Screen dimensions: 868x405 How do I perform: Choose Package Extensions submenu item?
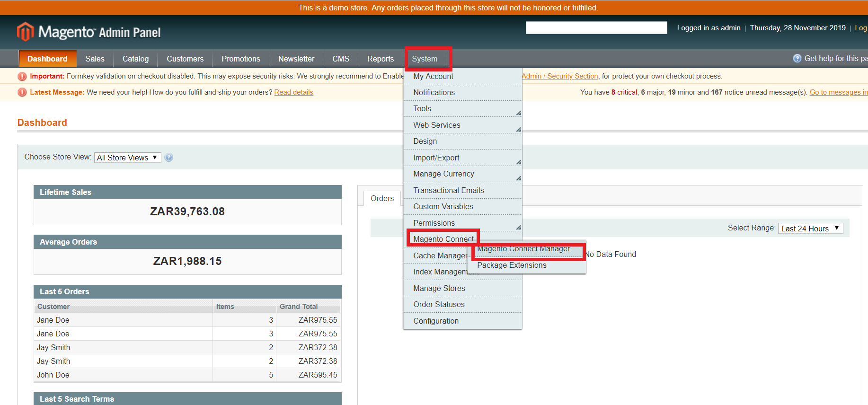click(527, 265)
